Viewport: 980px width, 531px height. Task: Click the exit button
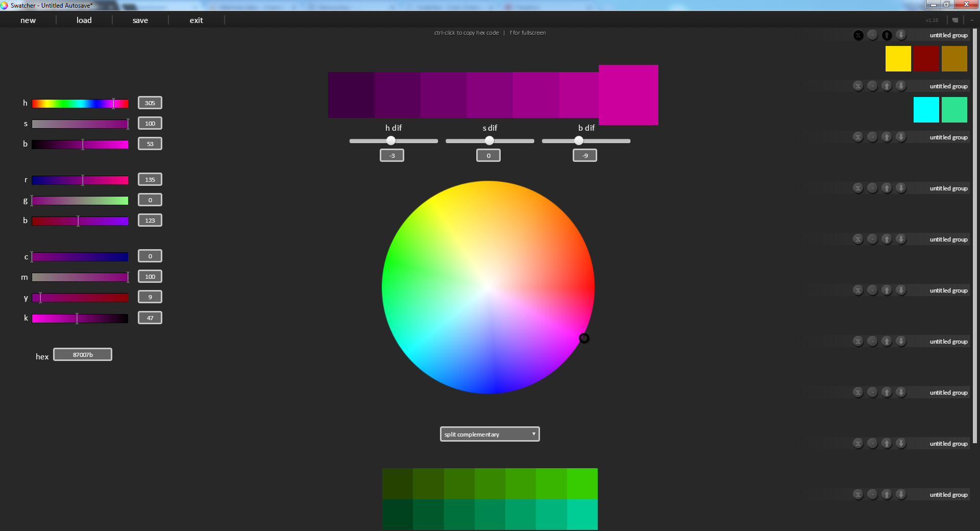point(197,20)
